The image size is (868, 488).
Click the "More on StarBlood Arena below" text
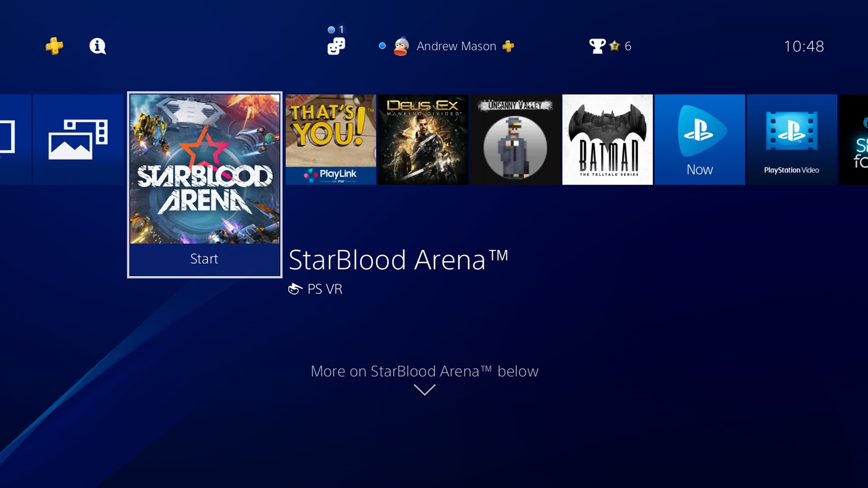point(424,371)
